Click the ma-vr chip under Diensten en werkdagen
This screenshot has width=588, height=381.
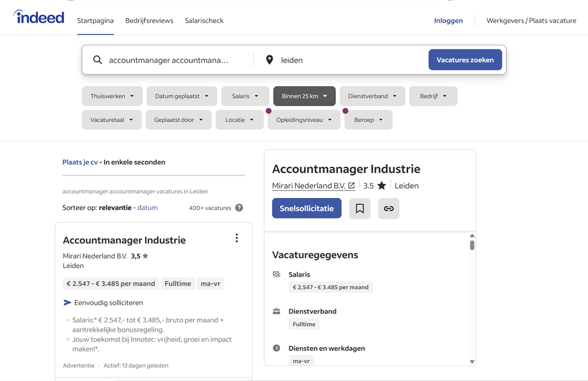301,361
